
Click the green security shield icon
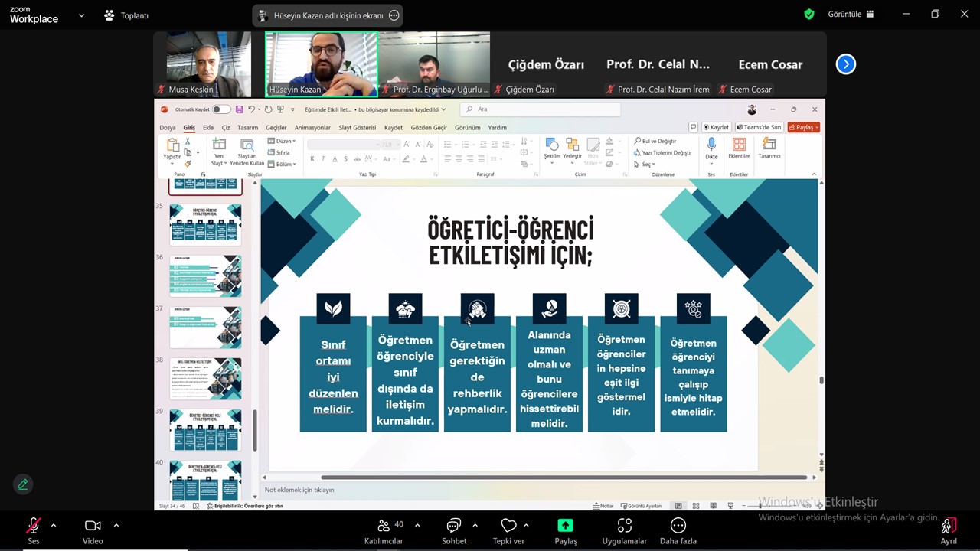tap(809, 14)
